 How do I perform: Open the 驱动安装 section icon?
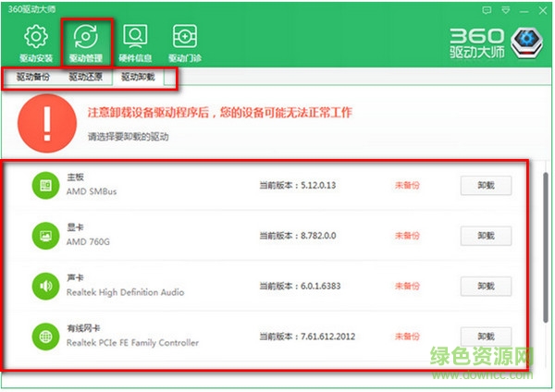(x=35, y=39)
